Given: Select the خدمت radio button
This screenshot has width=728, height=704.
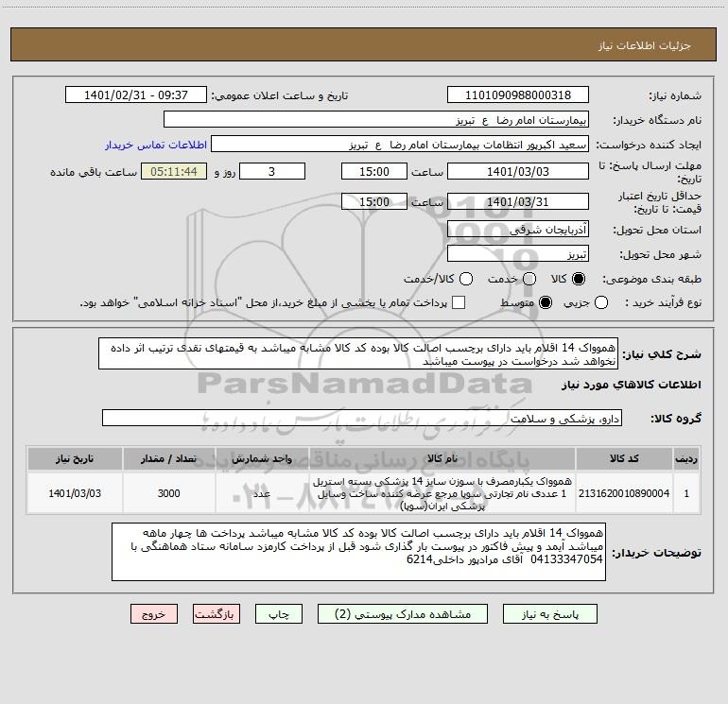Looking at the screenshot, I should point(529,279).
